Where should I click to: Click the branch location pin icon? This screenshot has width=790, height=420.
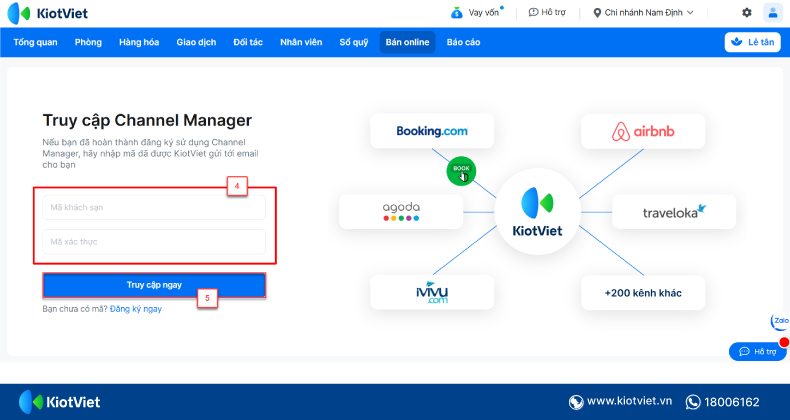597,13
